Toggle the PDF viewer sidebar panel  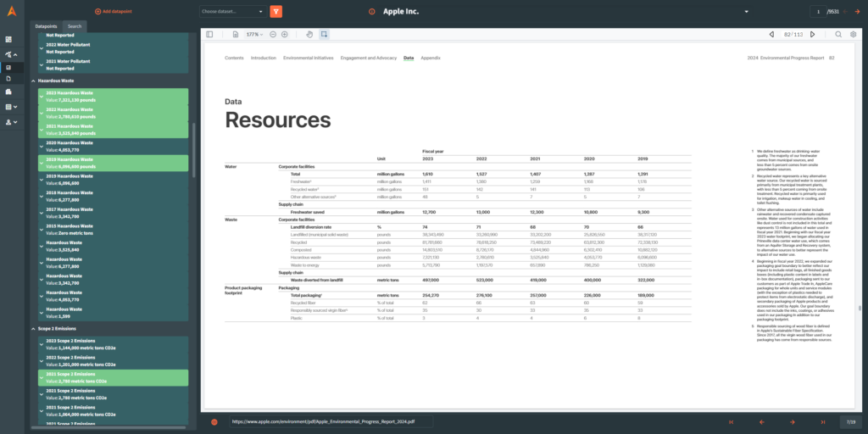tap(211, 34)
